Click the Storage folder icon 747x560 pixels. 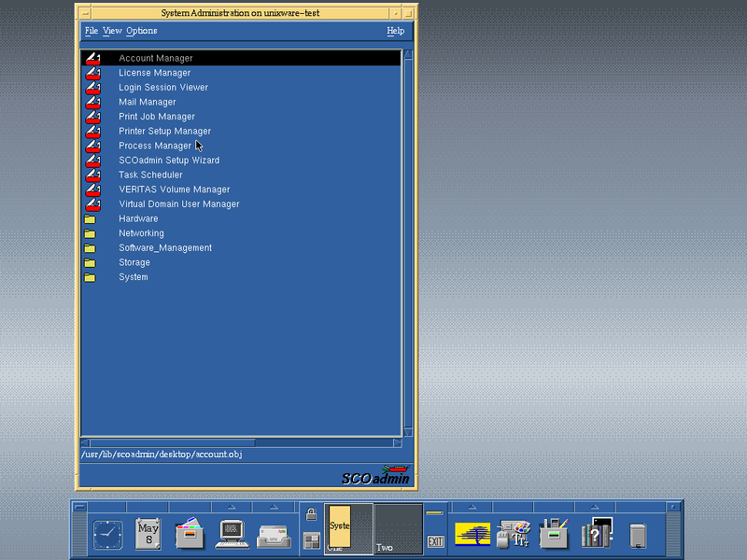90,263
